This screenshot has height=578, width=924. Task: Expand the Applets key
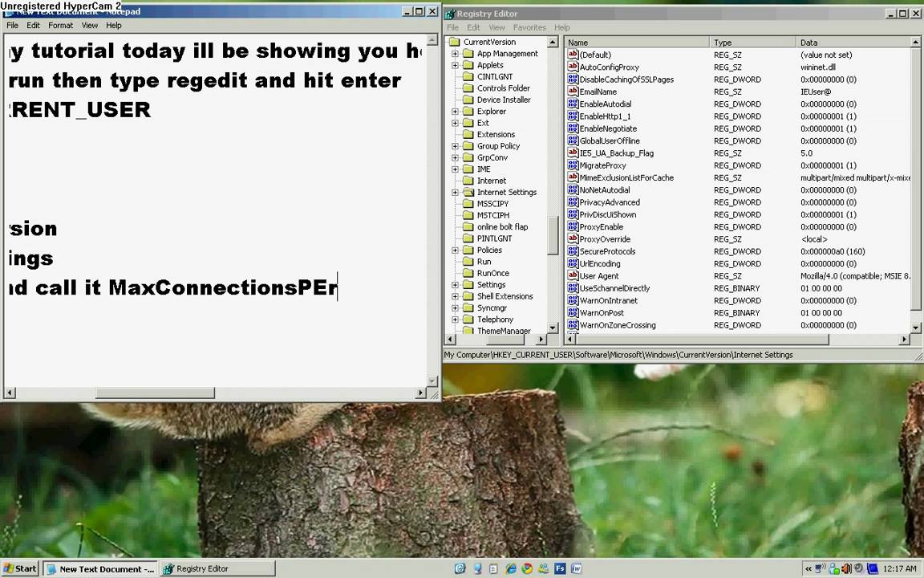pyautogui.click(x=455, y=66)
